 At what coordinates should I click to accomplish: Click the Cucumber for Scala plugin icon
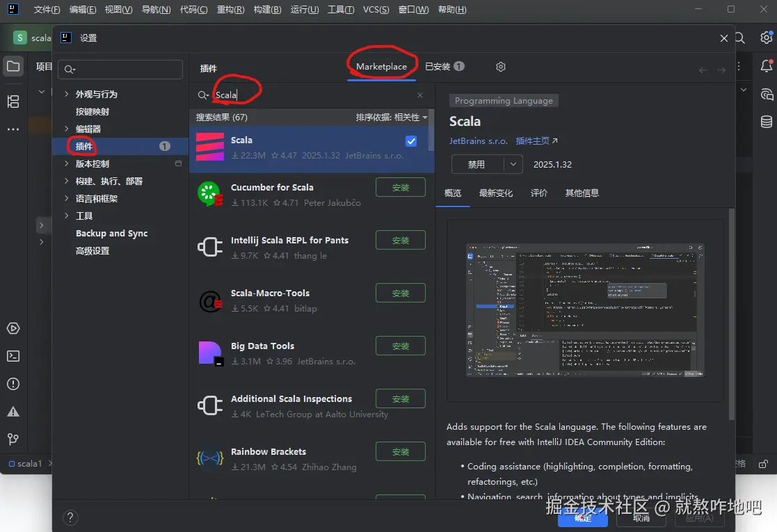pyautogui.click(x=210, y=194)
